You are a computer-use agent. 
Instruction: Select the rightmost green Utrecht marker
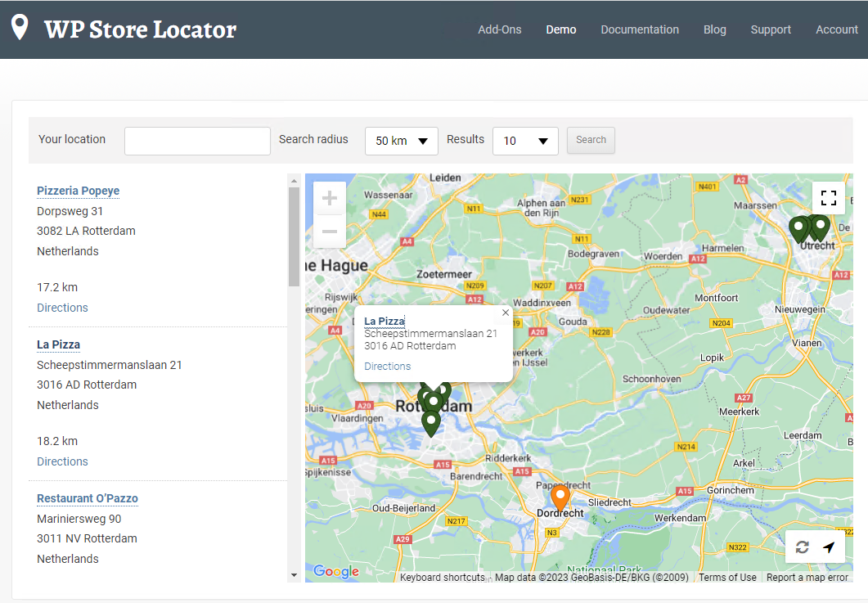tap(821, 227)
